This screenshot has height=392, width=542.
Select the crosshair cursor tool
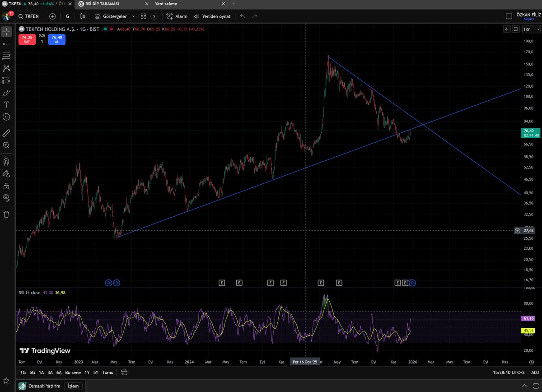6,32
